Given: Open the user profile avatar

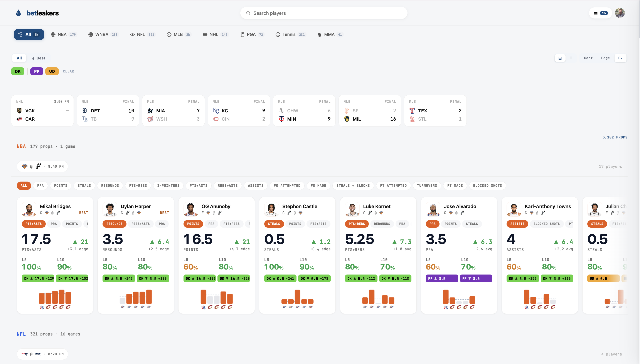Looking at the screenshot, I should click(620, 13).
